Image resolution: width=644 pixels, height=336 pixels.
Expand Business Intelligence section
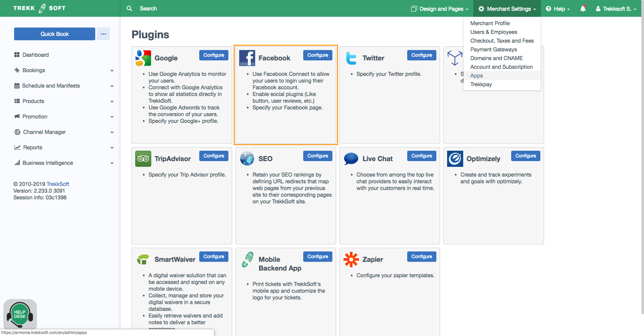click(112, 163)
